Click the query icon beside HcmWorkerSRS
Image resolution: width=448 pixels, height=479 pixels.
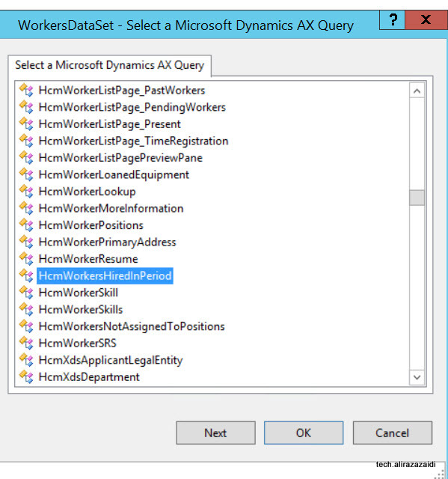click(26, 343)
